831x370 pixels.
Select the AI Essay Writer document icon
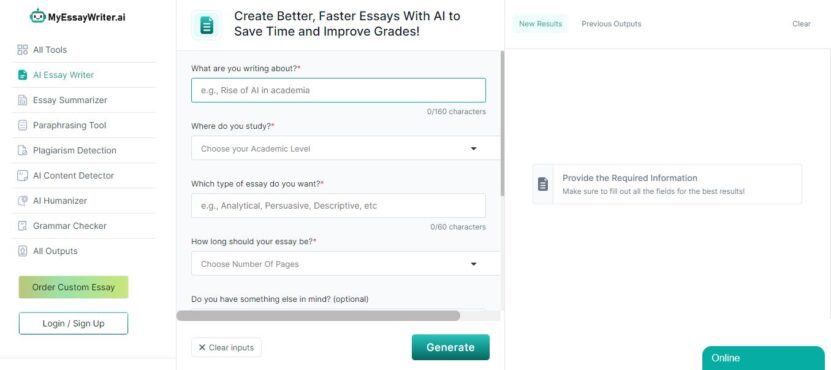pos(22,75)
